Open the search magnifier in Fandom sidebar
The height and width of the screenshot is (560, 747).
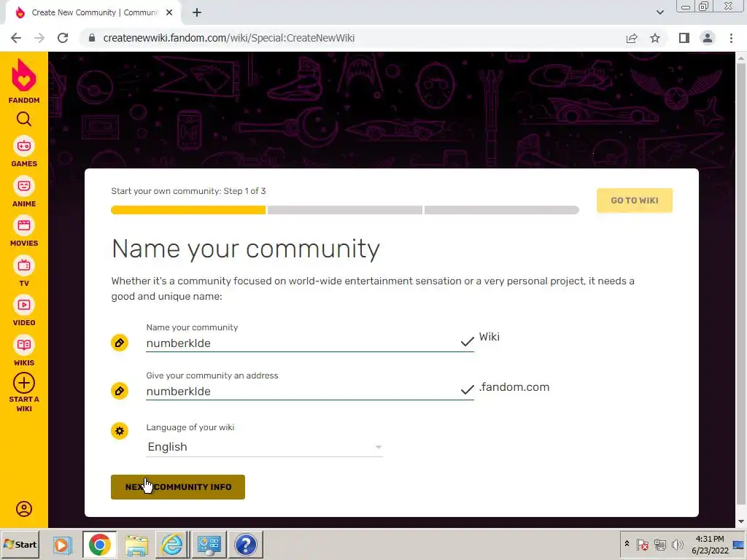(24, 119)
